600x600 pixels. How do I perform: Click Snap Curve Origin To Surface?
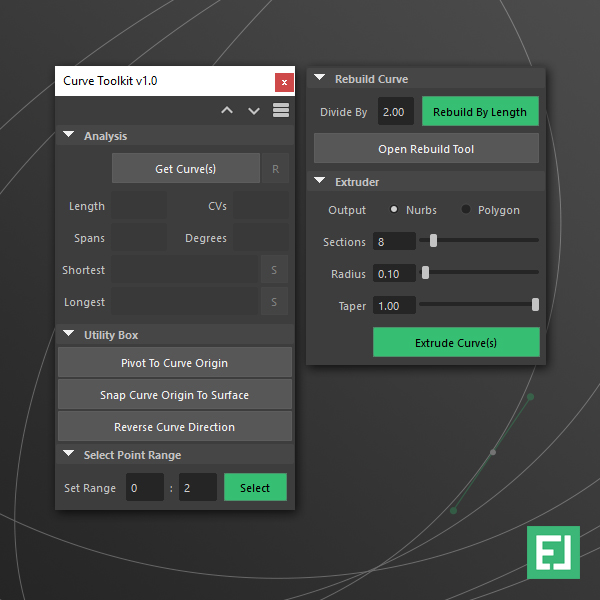click(x=175, y=395)
